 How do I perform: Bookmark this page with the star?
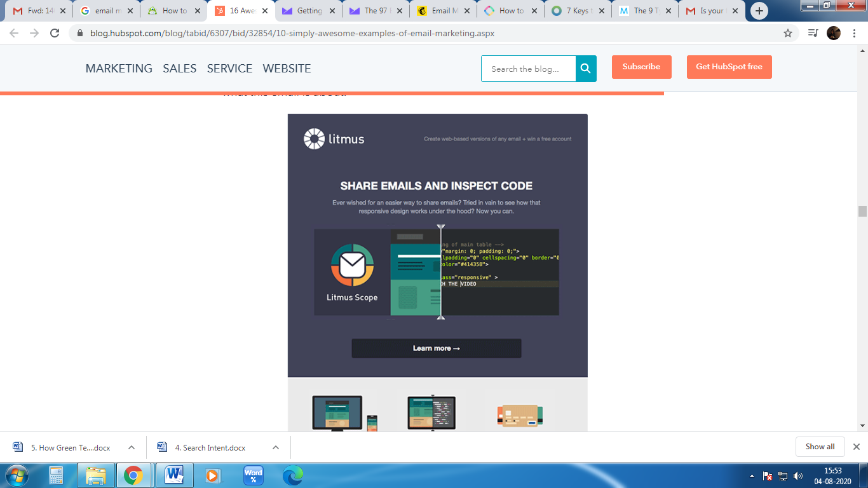[x=788, y=33]
